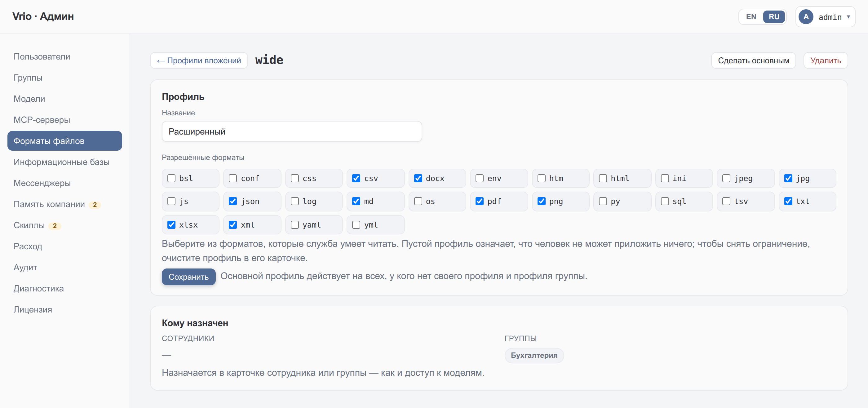Screen dimensions: 868x408
Task: Select the RU language option
Action: pos(774,17)
